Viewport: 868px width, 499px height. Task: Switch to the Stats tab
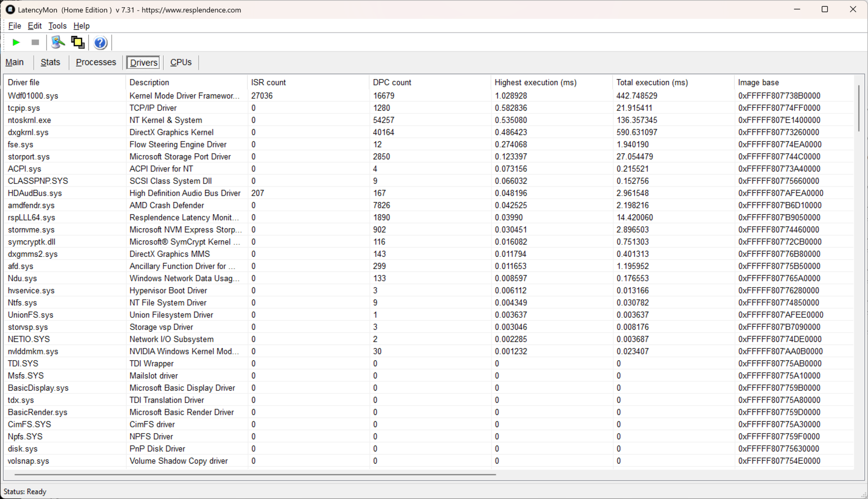click(x=50, y=62)
